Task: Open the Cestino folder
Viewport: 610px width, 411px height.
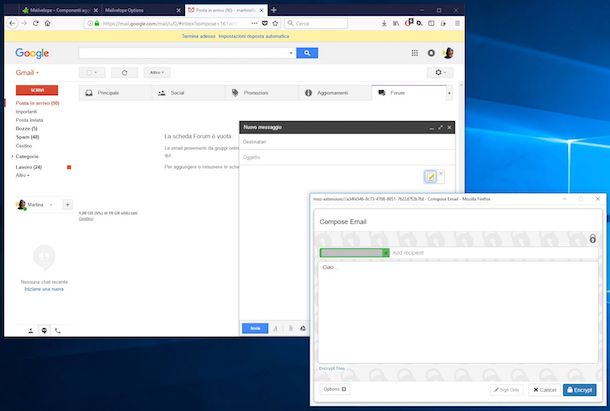Action: [x=24, y=146]
